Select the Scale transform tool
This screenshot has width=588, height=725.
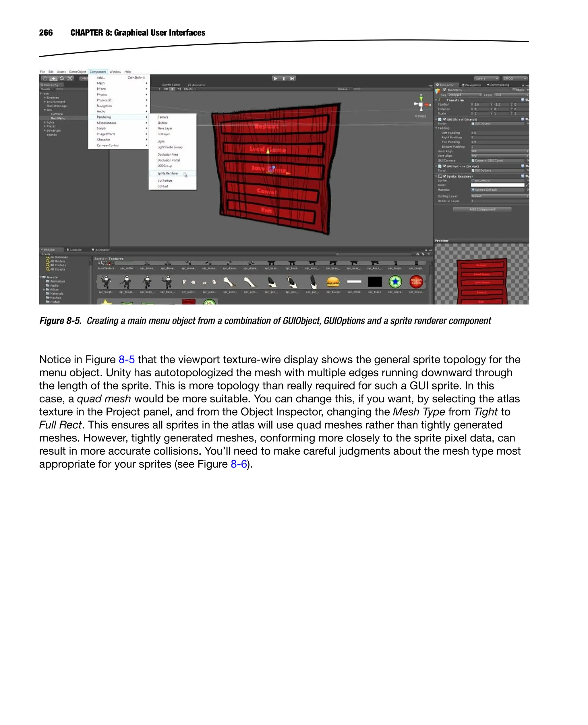point(70,78)
